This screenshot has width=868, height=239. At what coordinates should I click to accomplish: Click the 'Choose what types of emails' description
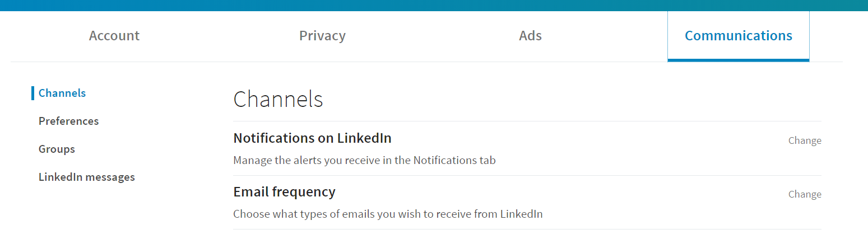tap(388, 214)
